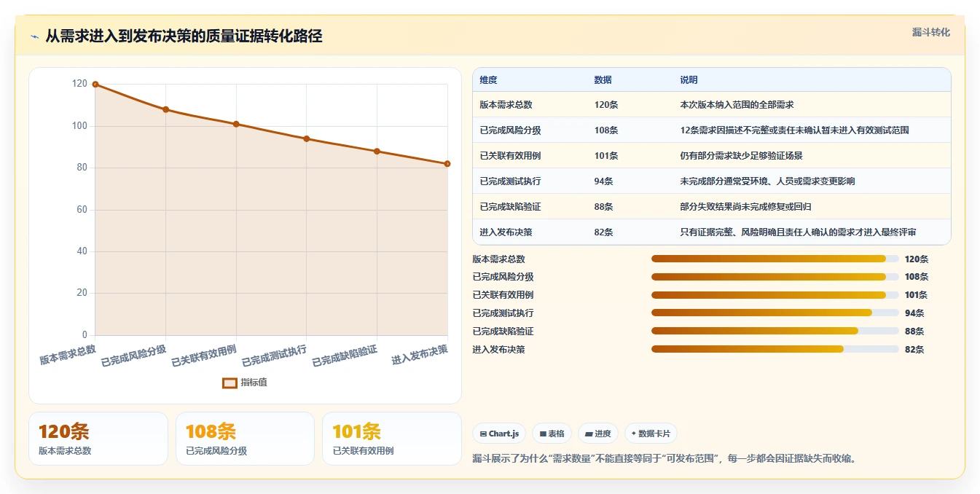Click the 进入发布决策 progress bar
The image size is (980, 494).
point(775,349)
